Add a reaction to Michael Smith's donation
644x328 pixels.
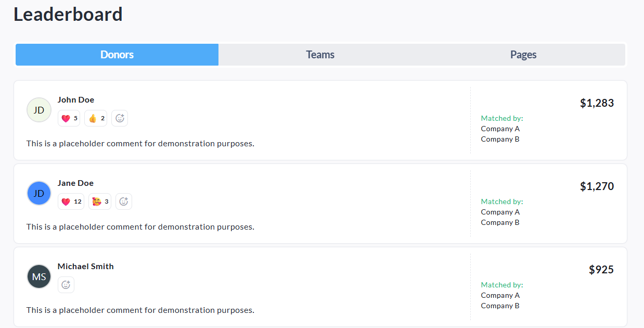(66, 285)
